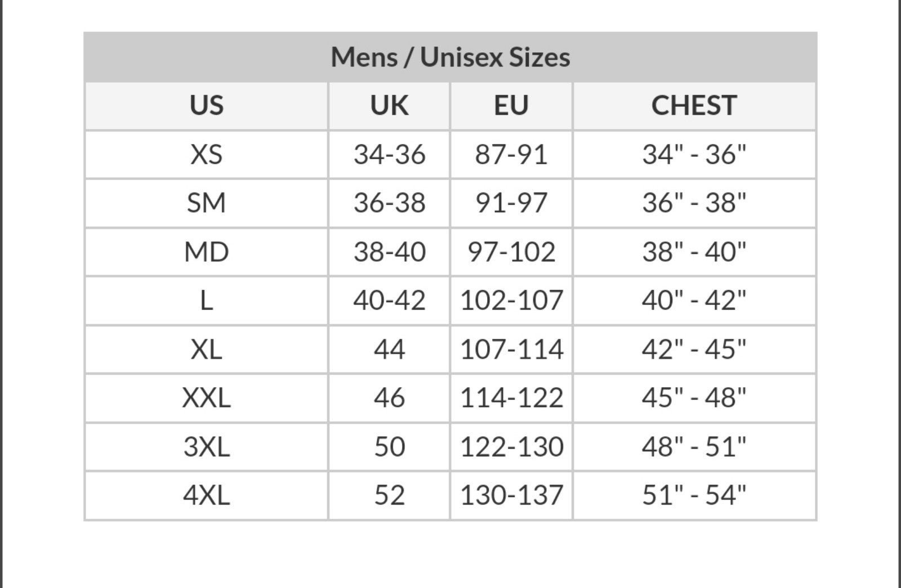Select the US column header

(207, 106)
